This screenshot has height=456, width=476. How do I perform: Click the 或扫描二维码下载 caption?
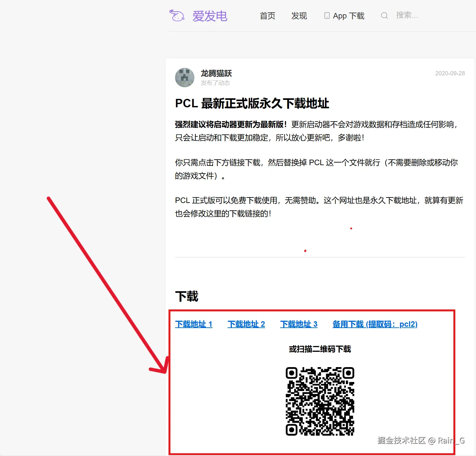(x=320, y=349)
